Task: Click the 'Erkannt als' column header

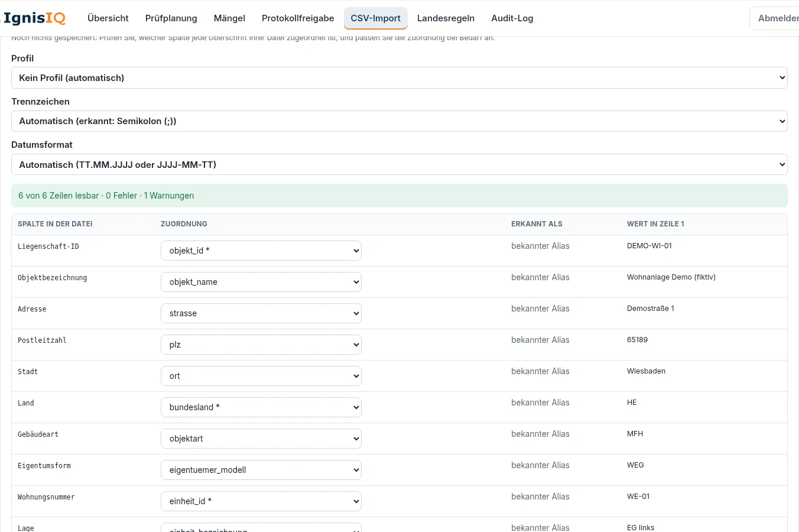Action: [x=537, y=224]
